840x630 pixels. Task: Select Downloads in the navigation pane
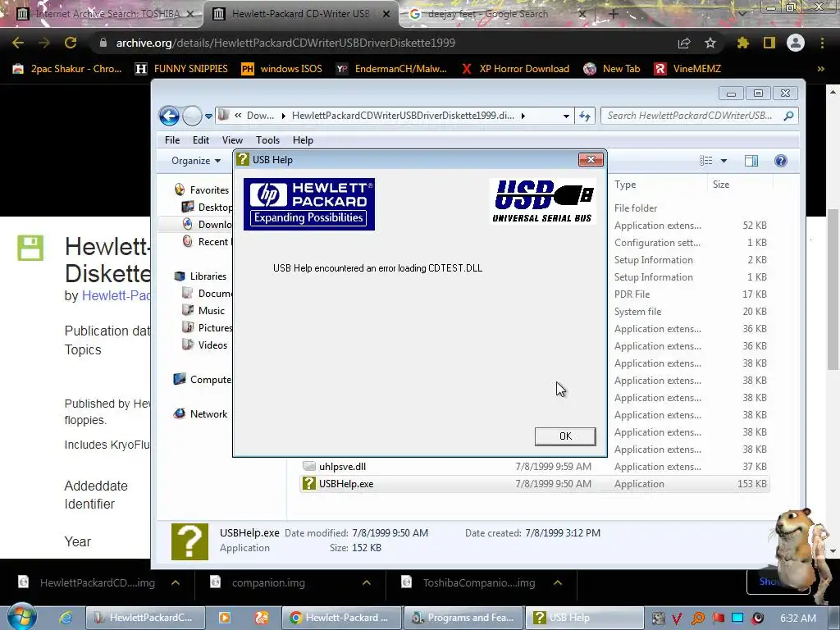point(207,224)
